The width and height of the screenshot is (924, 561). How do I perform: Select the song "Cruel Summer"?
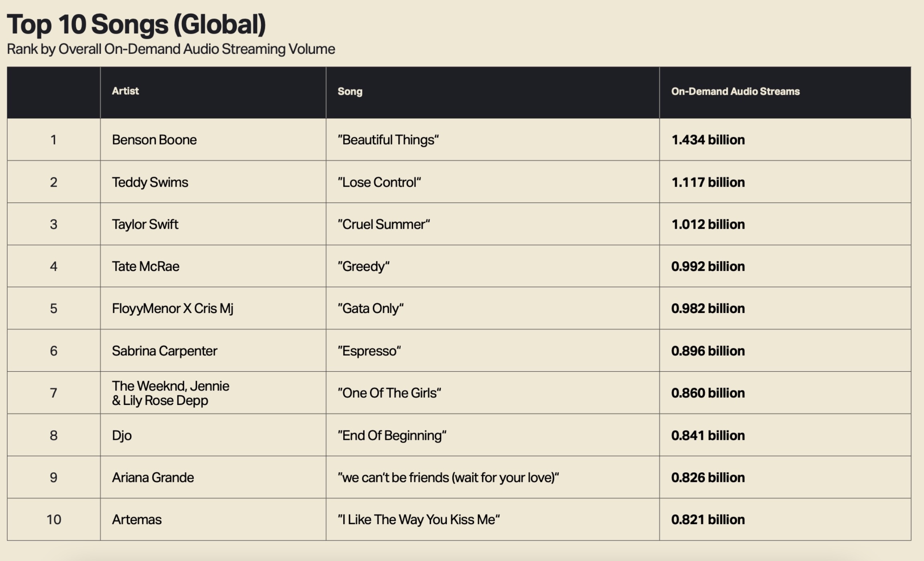384,224
